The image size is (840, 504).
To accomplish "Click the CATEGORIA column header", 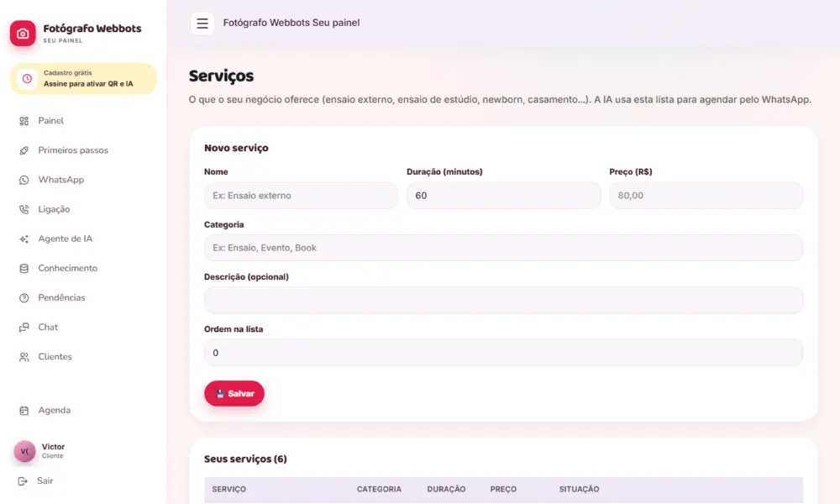I will pos(379,489).
